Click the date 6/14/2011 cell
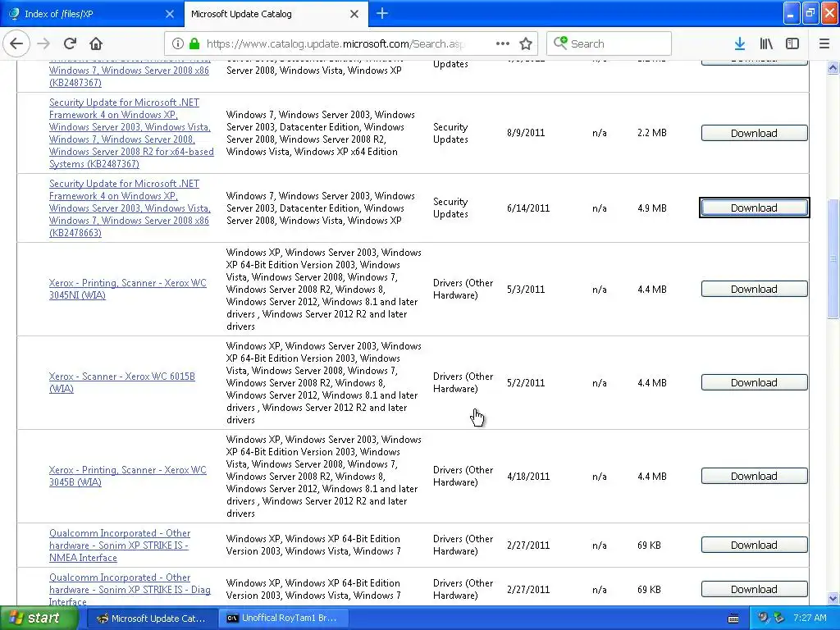The height and width of the screenshot is (630, 840). coord(528,208)
